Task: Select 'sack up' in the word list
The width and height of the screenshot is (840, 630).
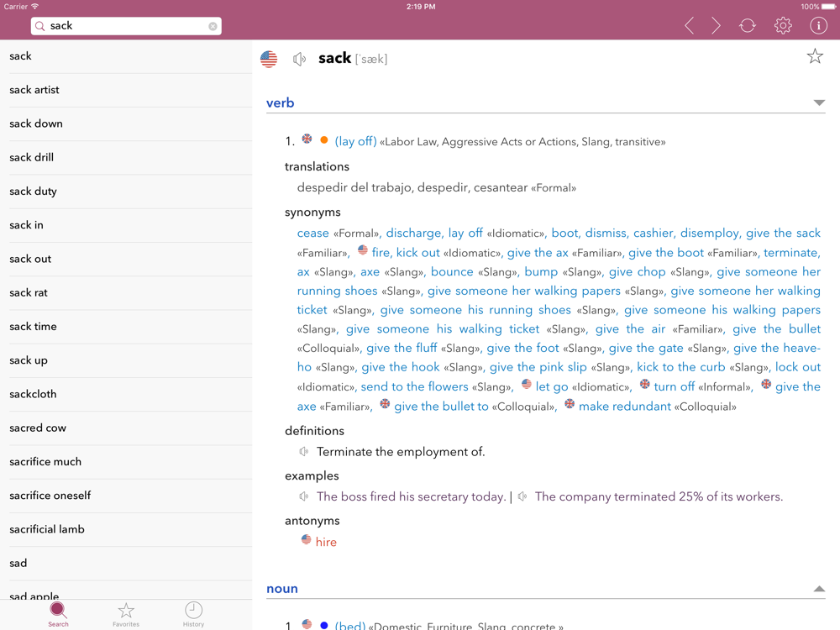Action: 126,360
